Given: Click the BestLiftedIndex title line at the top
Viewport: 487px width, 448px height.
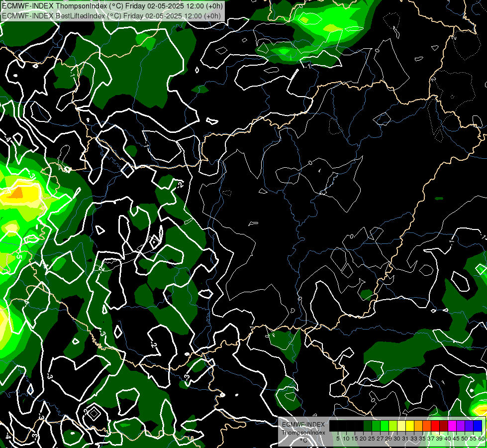Looking at the screenshot, I should click(111, 16).
